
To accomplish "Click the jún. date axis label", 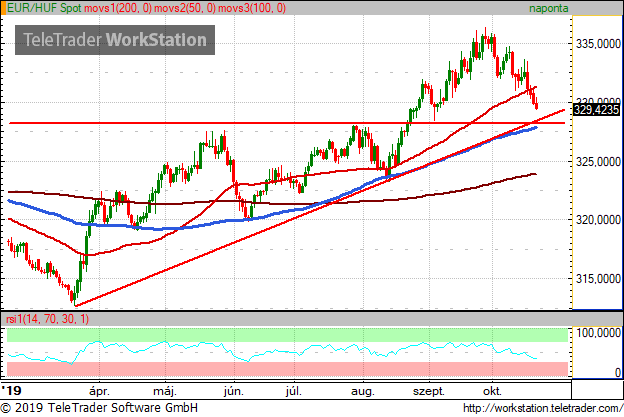I will coord(234,391).
